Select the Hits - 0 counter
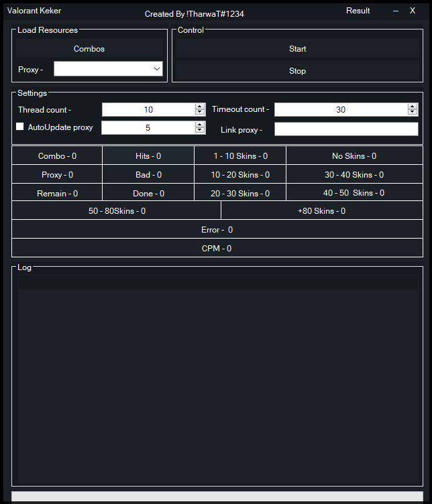The width and height of the screenshot is (432, 504). pyautogui.click(x=148, y=155)
